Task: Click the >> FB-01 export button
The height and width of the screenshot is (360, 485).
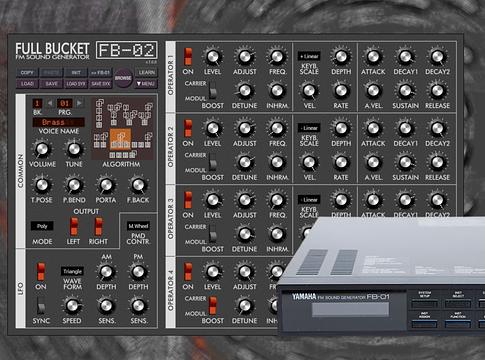Action: [x=101, y=73]
